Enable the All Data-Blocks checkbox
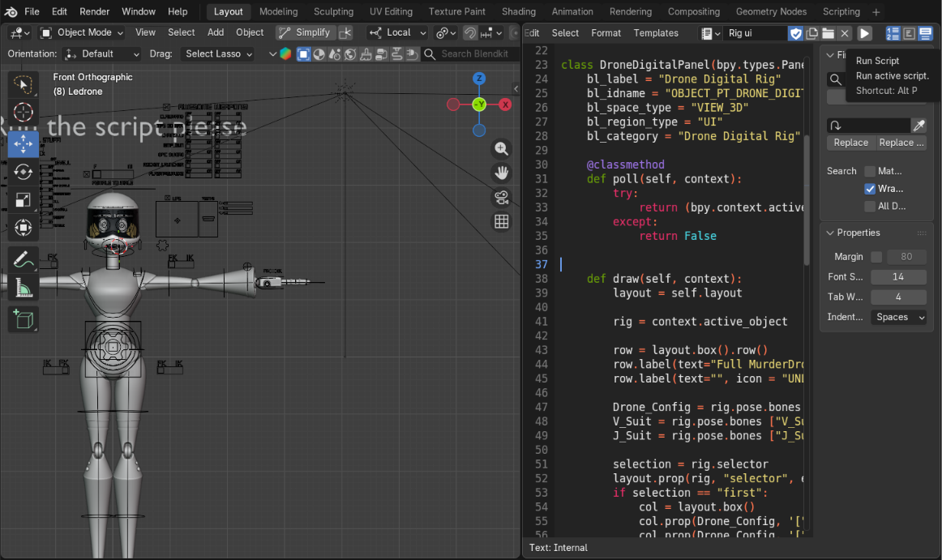Screen dimensions: 942x560 coord(869,206)
